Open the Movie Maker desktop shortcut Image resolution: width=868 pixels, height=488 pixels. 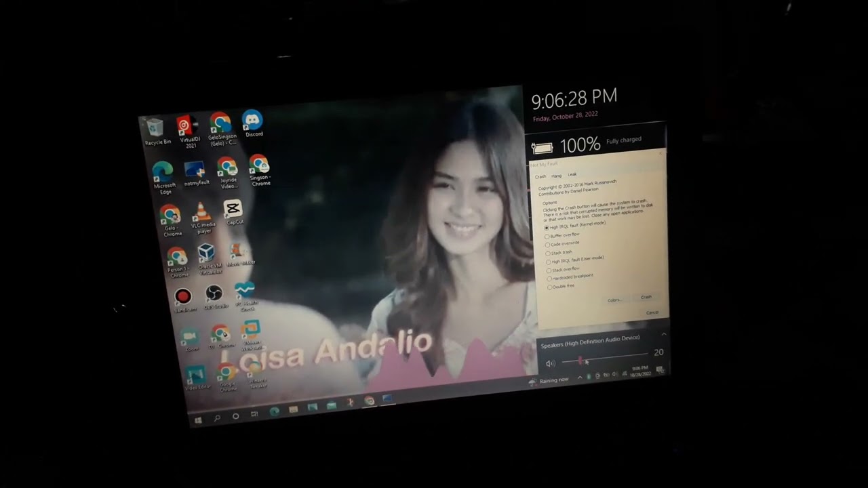point(239,256)
